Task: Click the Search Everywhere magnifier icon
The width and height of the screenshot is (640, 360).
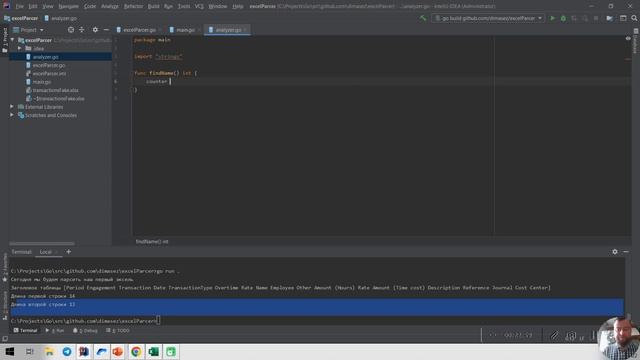Action: [x=634, y=18]
